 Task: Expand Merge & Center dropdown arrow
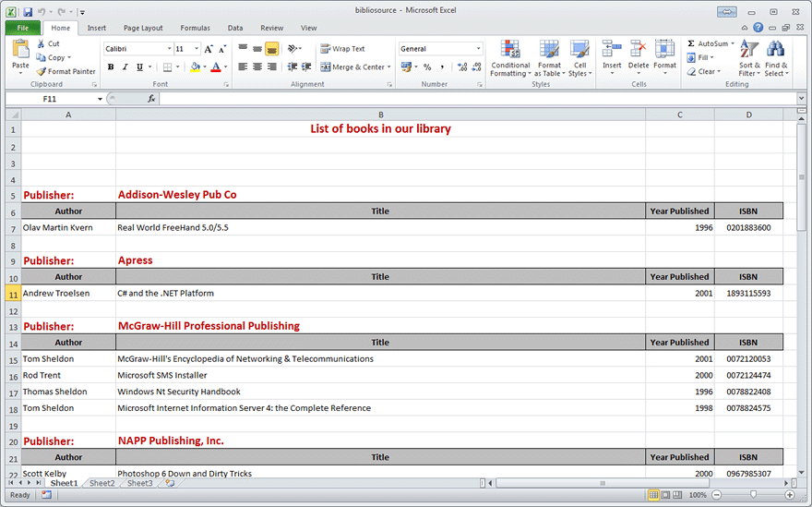(x=388, y=66)
